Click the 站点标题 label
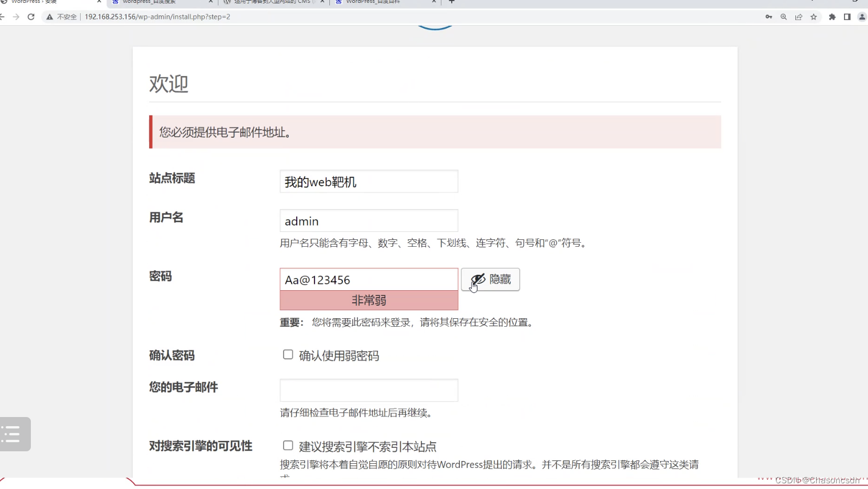This screenshot has height=489, width=868. pyautogui.click(x=172, y=178)
